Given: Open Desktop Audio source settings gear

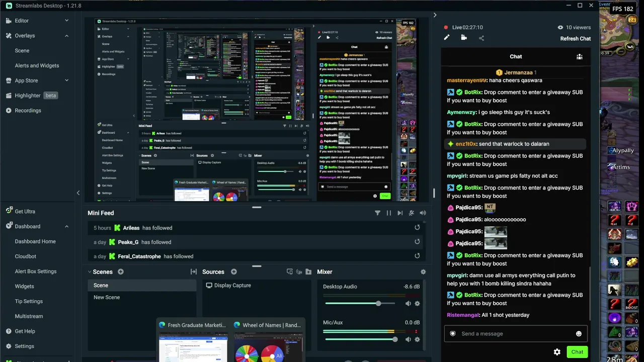Looking at the screenshot, I should [x=417, y=304].
